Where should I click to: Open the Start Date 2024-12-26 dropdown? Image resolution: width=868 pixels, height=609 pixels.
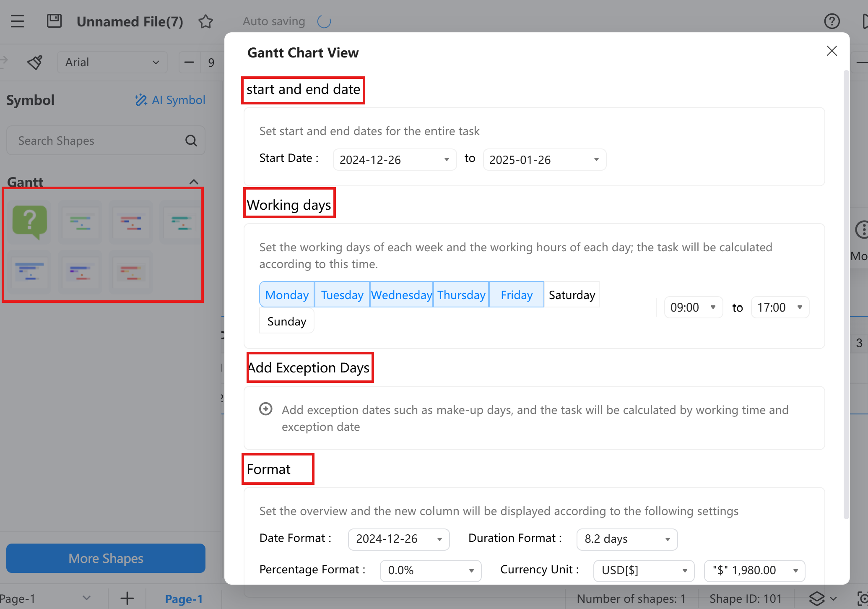(x=395, y=160)
